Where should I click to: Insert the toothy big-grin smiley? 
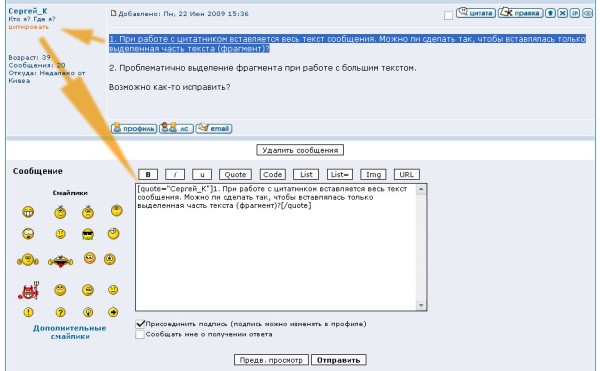point(28,212)
